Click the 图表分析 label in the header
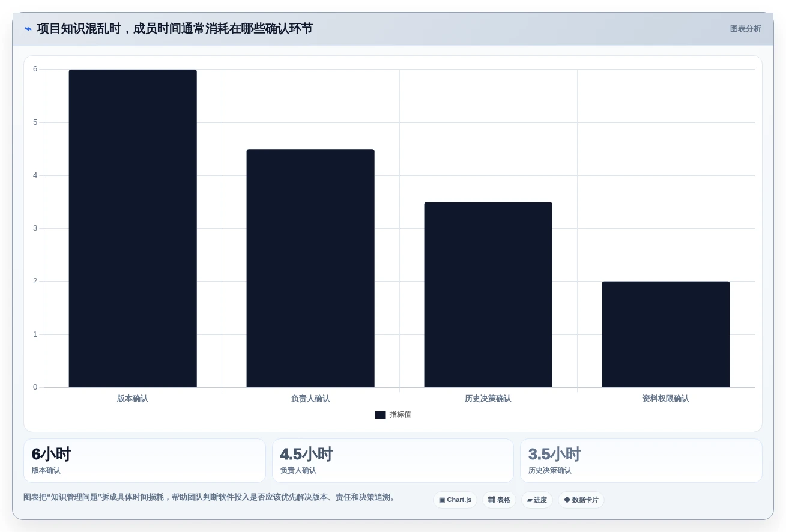Viewport: 786px width, 532px height. pyautogui.click(x=745, y=29)
